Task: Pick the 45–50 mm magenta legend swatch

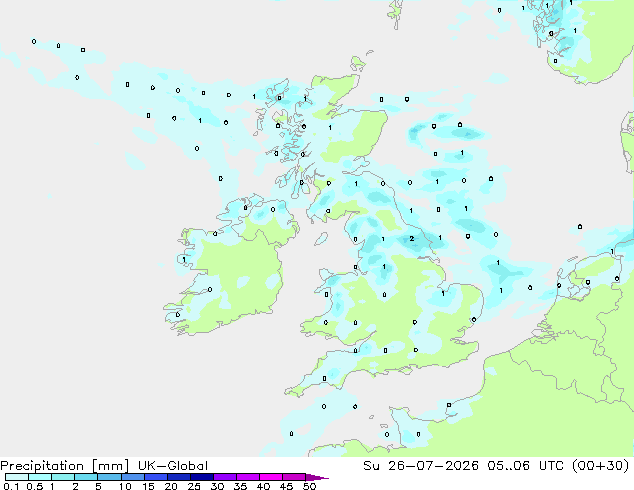Action: [294, 477]
